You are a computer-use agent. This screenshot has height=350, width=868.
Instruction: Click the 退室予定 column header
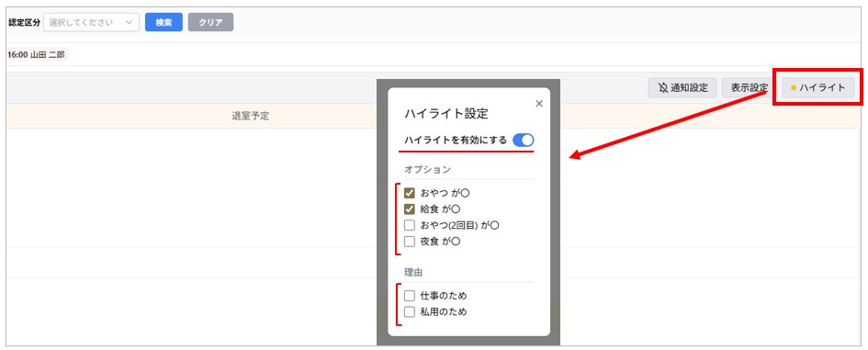[250, 117]
